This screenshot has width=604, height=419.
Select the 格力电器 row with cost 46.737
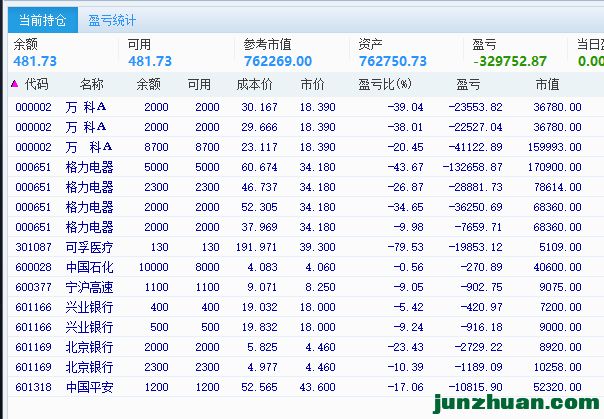(x=306, y=187)
